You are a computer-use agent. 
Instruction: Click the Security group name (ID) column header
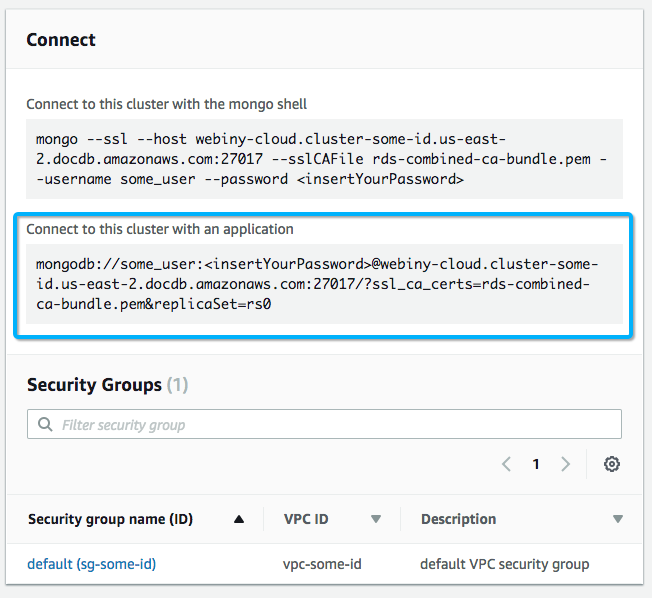[110, 519]
